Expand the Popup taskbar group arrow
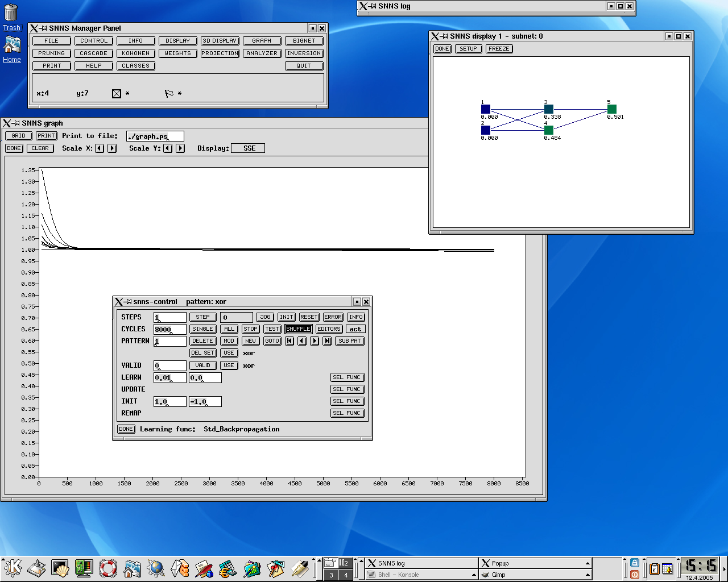 click(x=588, y=563)
